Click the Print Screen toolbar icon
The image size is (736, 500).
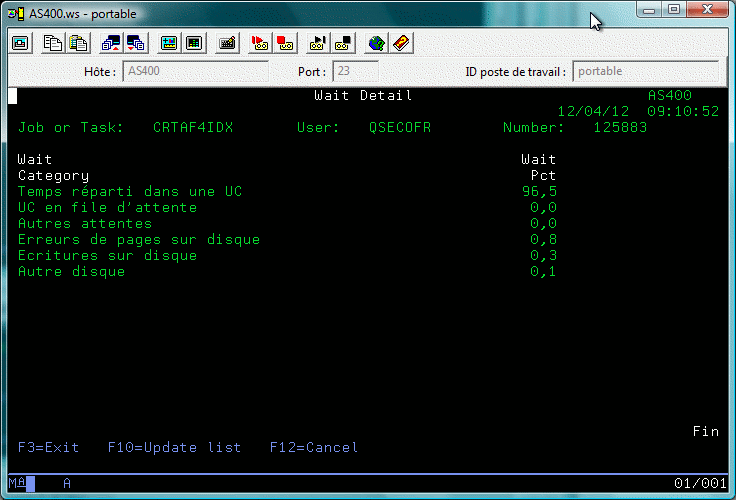point(21,43)
